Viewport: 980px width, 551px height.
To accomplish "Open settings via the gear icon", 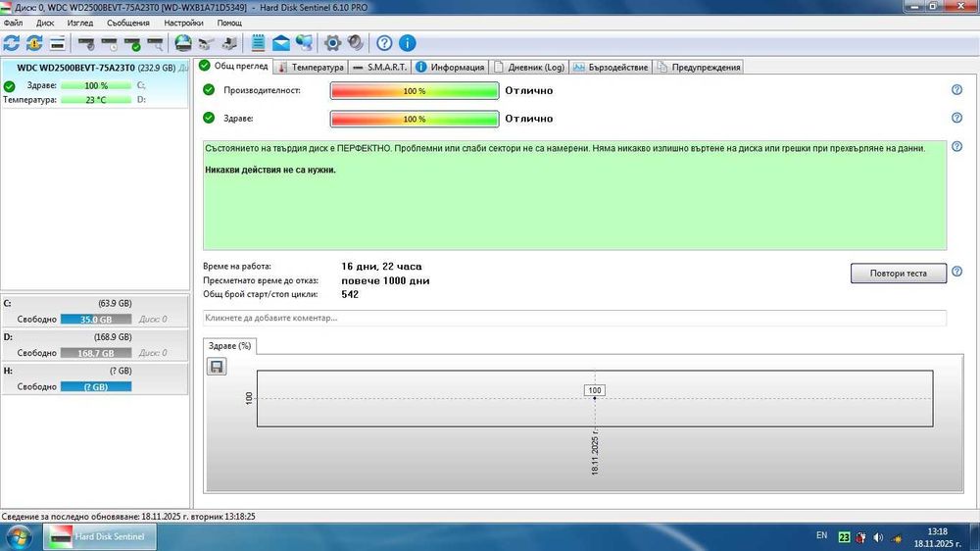I will pyautogui.click(x=332, y=43).
